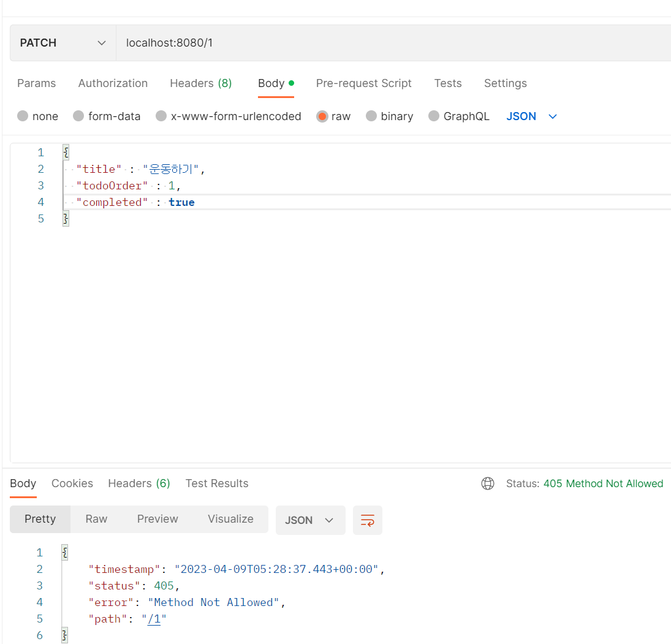Screen dimensions: 671x644
Task: Toggle the wrap lines icon
Action: (368, 520)
